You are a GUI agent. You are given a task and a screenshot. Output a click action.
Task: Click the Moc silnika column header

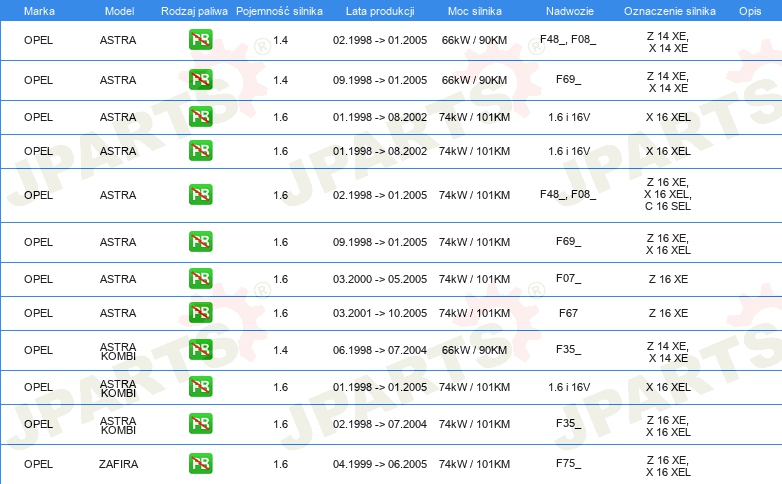[475, 11]
